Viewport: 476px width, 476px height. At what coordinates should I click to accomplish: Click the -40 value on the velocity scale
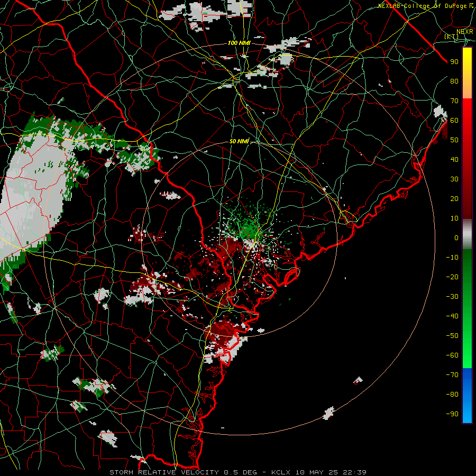(452, 316)
